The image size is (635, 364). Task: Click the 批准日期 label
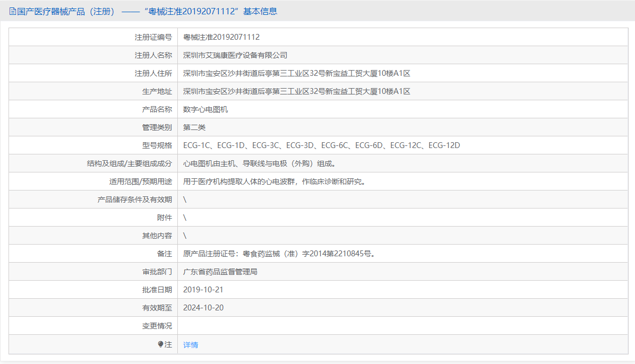pos(157,290)
